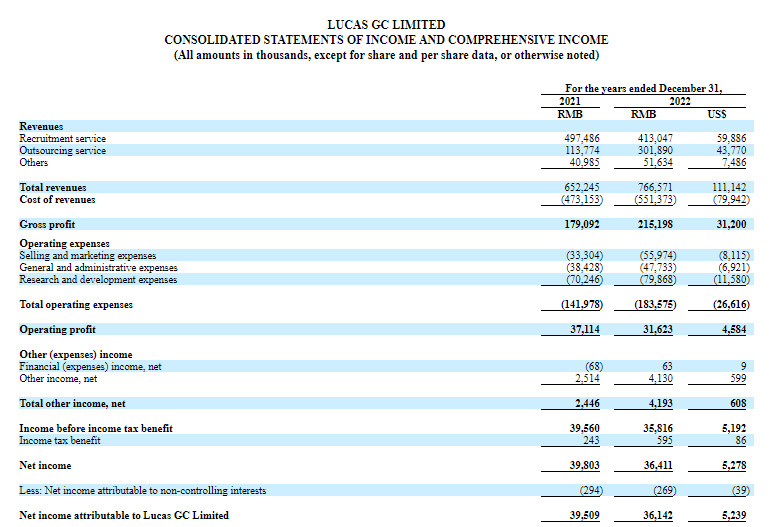
Task: Click the value 179,092
Action: click(x=581, y=225)
